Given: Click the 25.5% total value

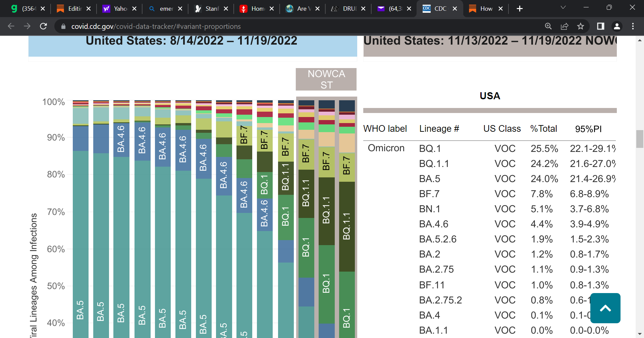Looking at the screenshot, I should pyautogui.click(x=544, y=149).
